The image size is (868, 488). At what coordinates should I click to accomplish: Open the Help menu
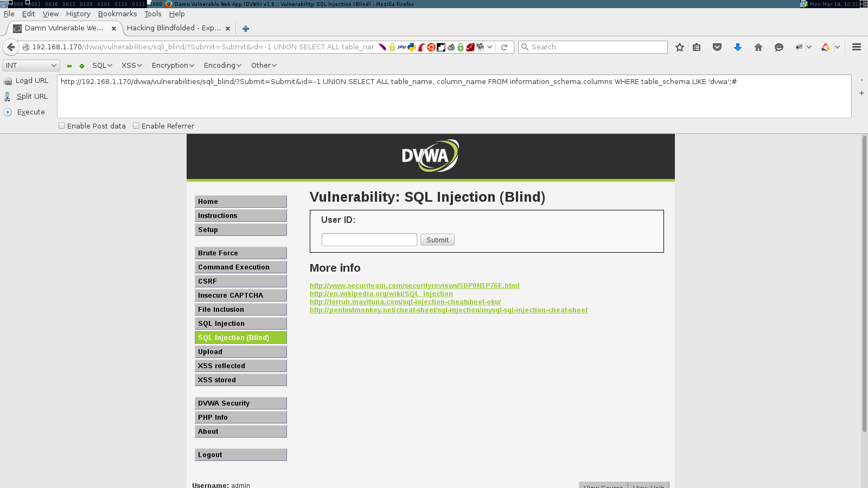(177, 14)
